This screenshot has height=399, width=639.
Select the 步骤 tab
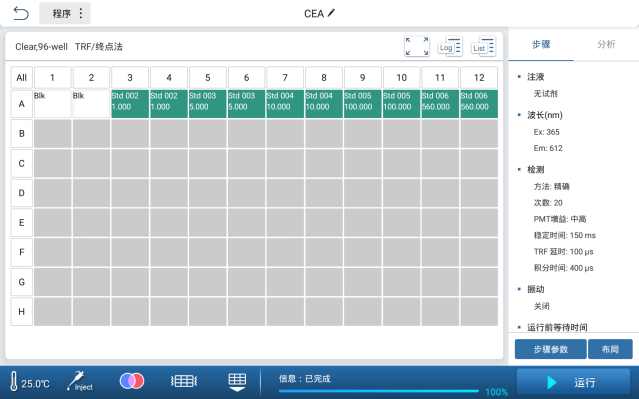click(541, 44)
